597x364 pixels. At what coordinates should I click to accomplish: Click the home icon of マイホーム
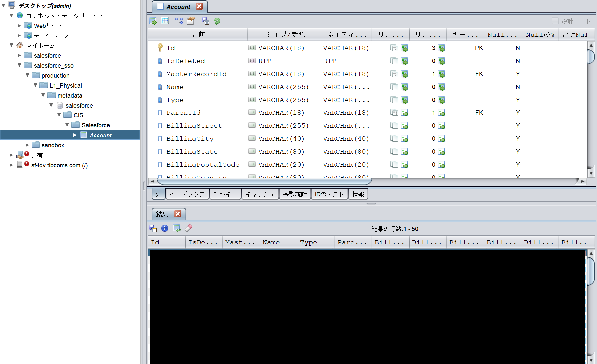click(20, 45)
